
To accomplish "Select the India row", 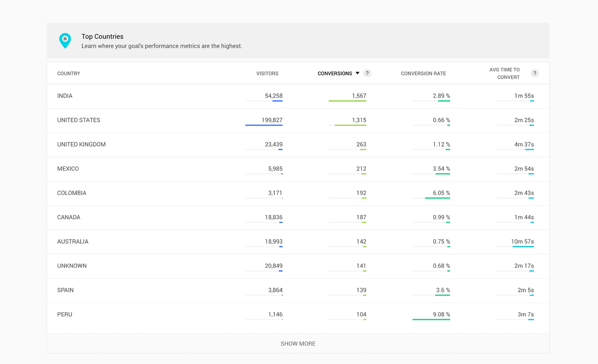I will 65,96.
